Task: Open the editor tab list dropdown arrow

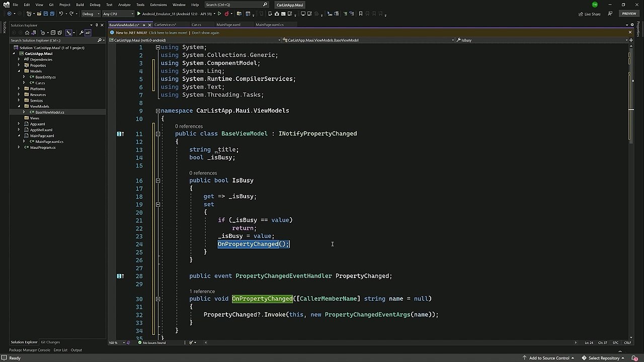Action: tap(626, 25)
